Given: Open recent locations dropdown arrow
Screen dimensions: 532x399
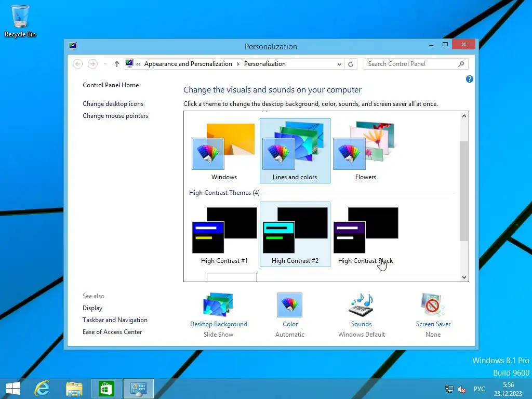Looking at the screenshot, I should tap(105, 64).
